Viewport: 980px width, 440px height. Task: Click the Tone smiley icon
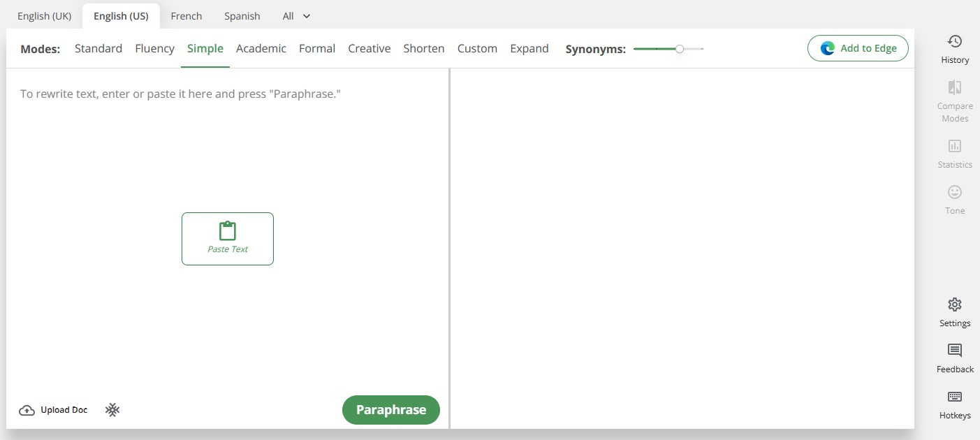tap(955, 192)
